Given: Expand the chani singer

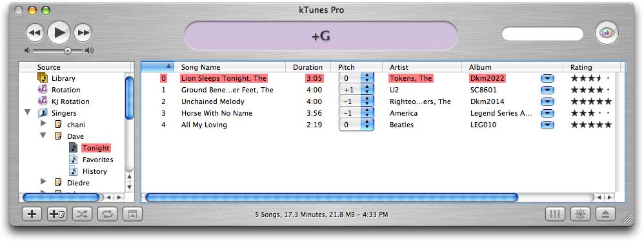Looking at the screenshot, I should [x=43, y=123].
